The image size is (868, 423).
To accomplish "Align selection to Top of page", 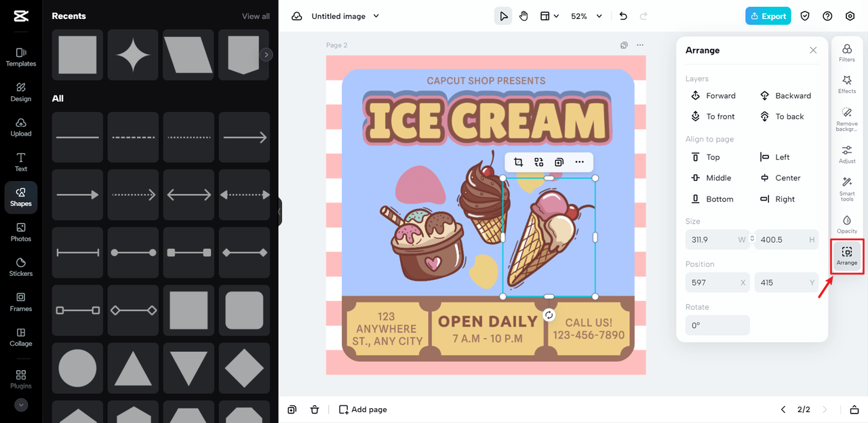I will point(705,157).
